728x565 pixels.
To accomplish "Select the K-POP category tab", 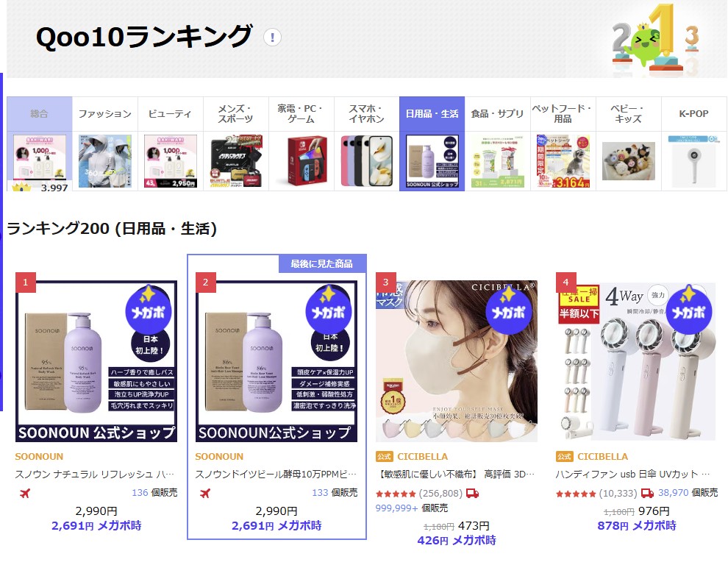I will click(693, 114).
